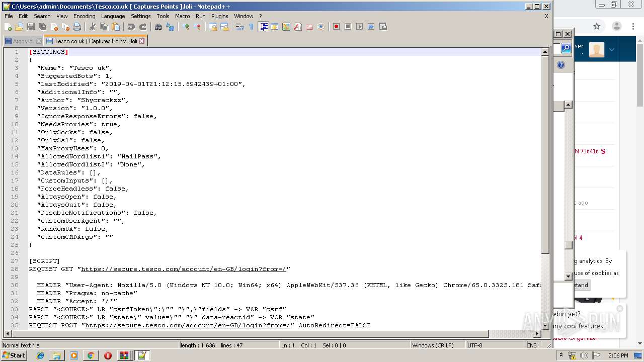Image resolution: width=644 pixels, height=362 pixels.
Task: Launch Internet Explorer from the taskbar
Action: [40, 355]
